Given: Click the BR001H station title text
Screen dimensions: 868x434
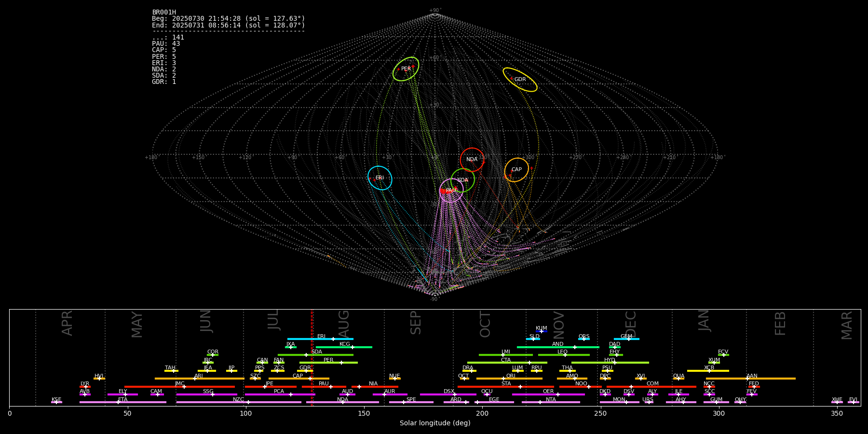Looking at the screenshot, I should 164,12.
